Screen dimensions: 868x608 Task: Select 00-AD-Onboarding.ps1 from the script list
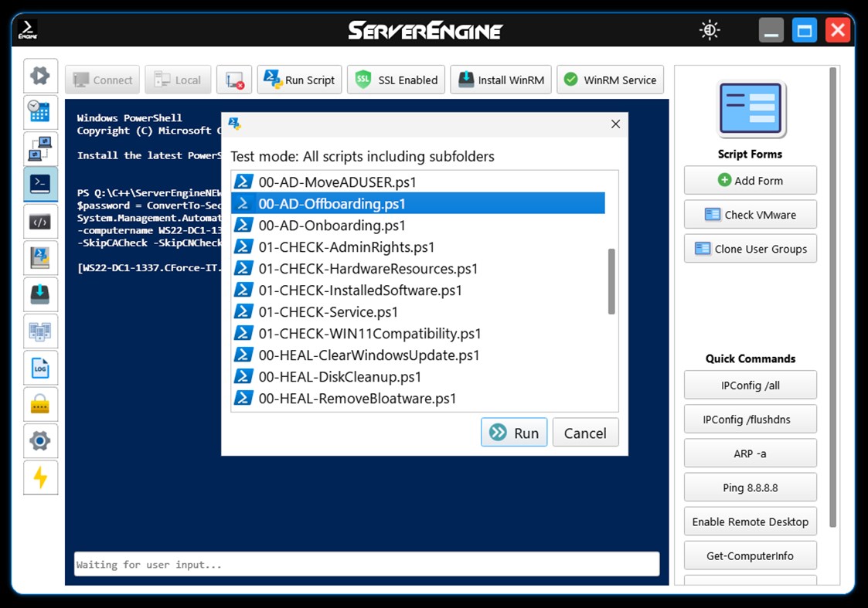[332, 226]
